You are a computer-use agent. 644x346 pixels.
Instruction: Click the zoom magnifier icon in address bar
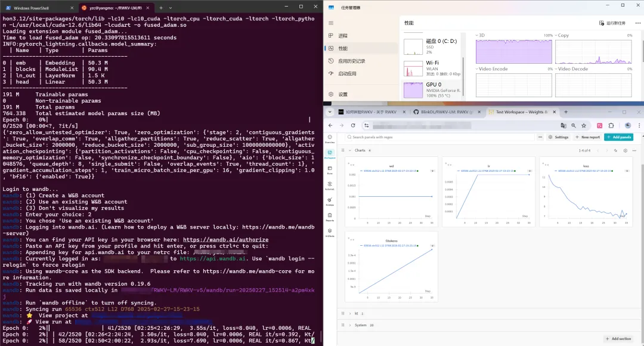click(x=574, y=125)
